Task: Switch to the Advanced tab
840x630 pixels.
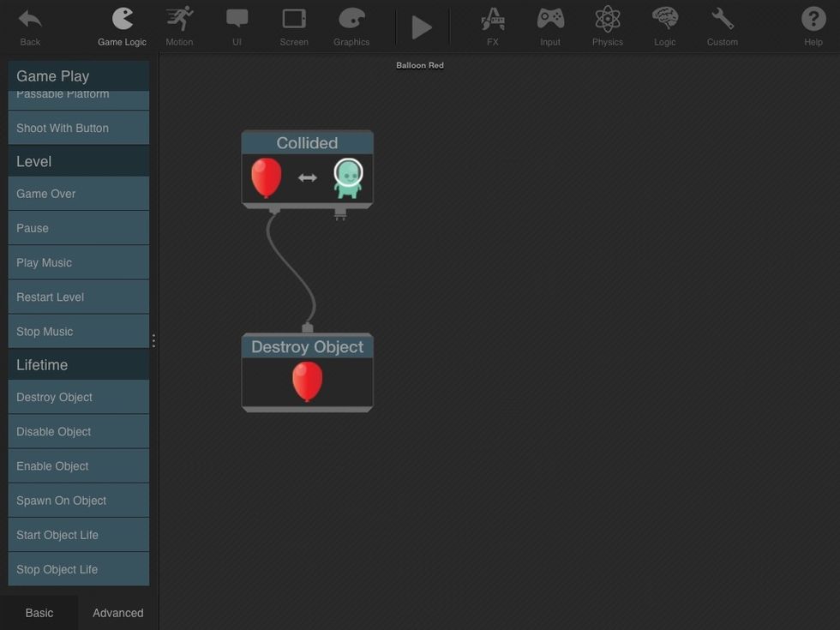Action: point(118,613)
